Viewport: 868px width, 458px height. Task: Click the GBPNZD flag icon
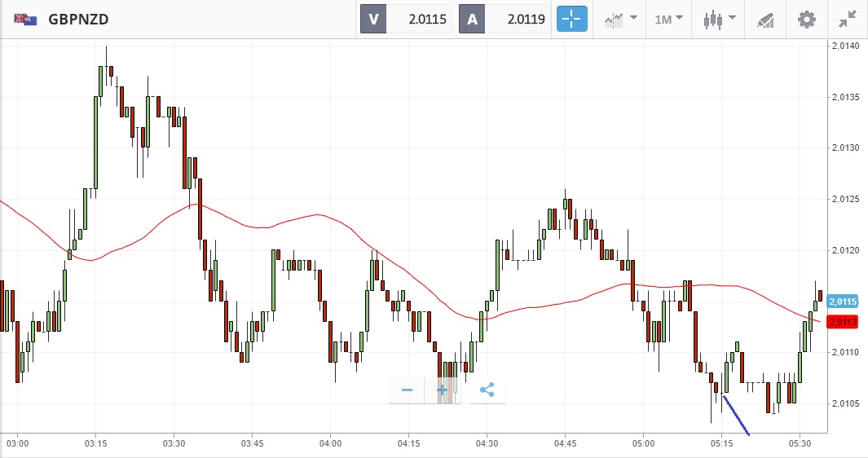(25, 19)
